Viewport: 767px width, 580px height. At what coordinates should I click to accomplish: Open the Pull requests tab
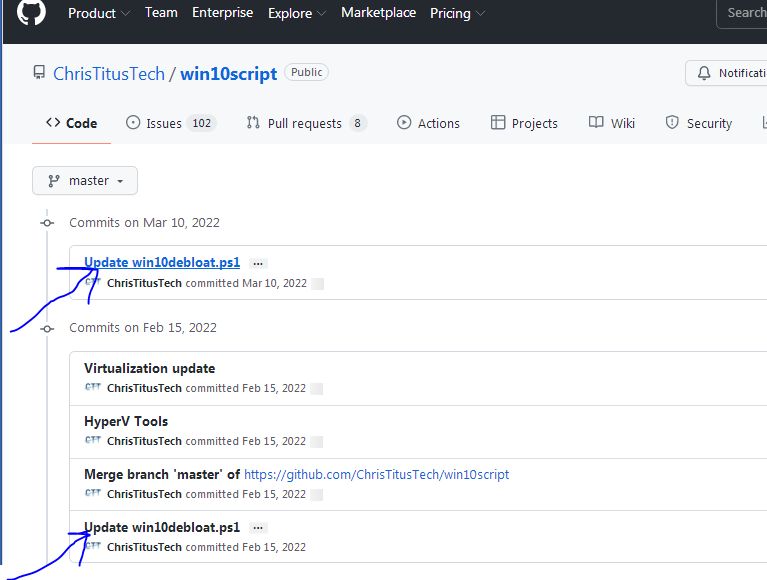pyautogui.click(x=307, y=123)
